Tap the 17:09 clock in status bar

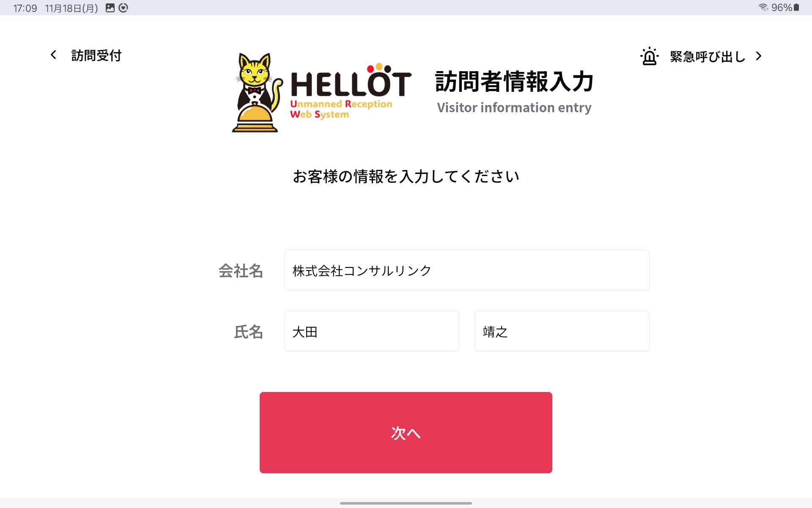pyautogui.click(x=25, y=8)
